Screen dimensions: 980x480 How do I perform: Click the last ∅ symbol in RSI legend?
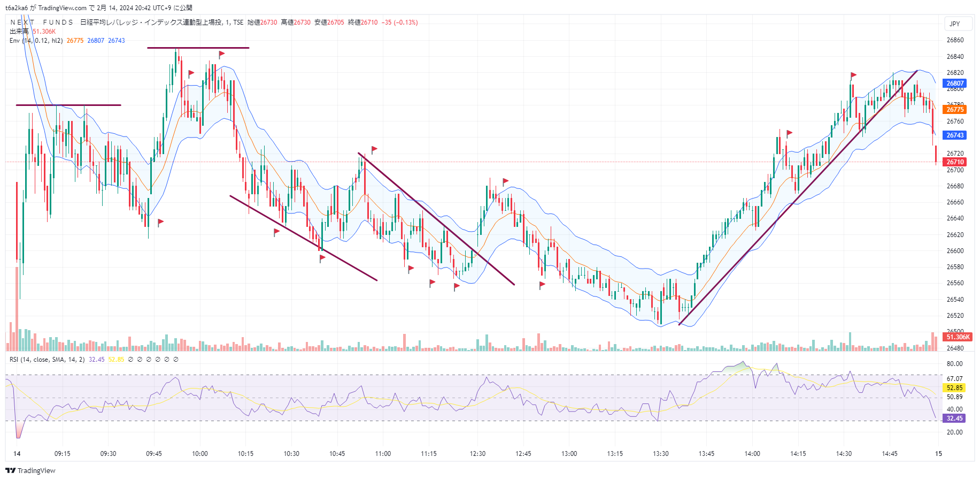(176, 360)
